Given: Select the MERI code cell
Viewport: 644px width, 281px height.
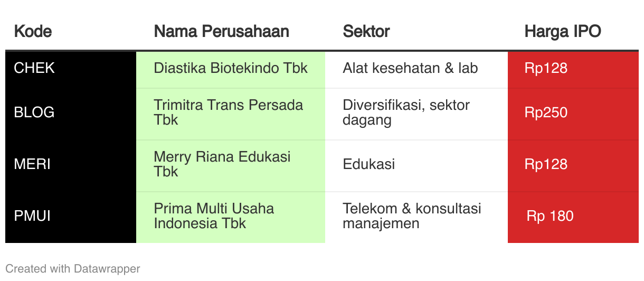Looking at the screenshot, I should (32, 164).
